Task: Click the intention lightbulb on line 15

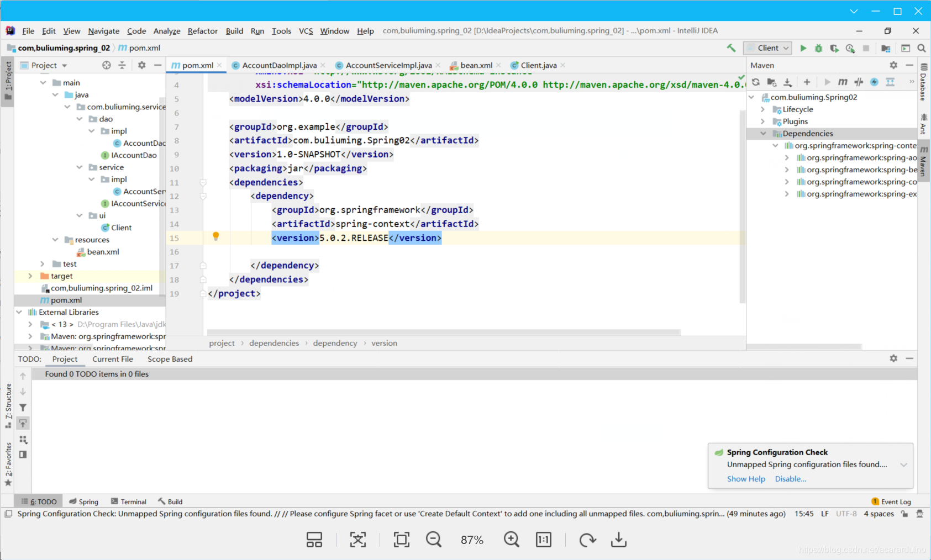Action: click(216, 236)
